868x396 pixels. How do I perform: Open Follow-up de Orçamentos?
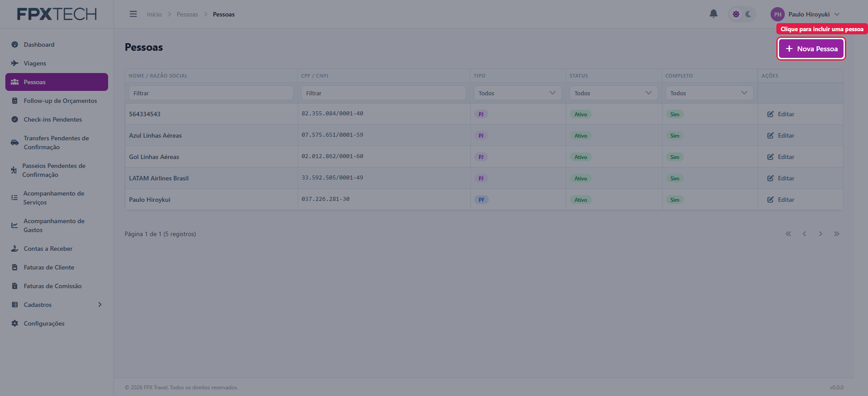click(x=57, y=101)
